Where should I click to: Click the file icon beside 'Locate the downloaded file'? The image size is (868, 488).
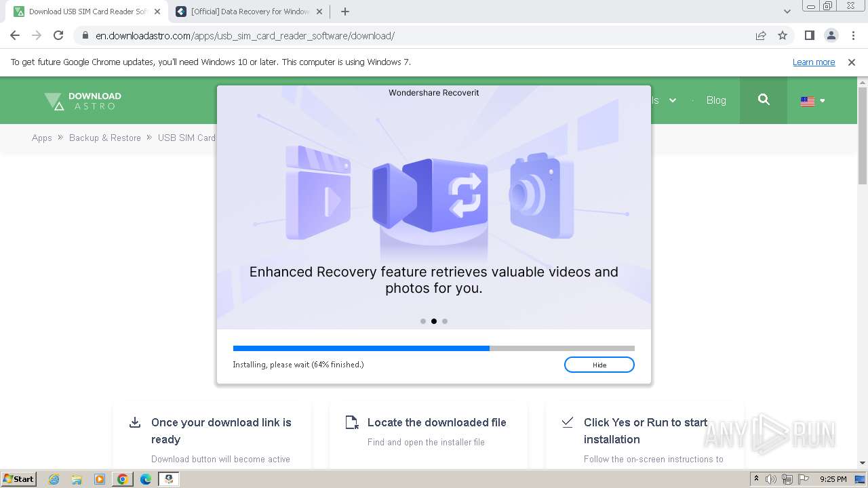pyautogui.click(x=352, y=422)
